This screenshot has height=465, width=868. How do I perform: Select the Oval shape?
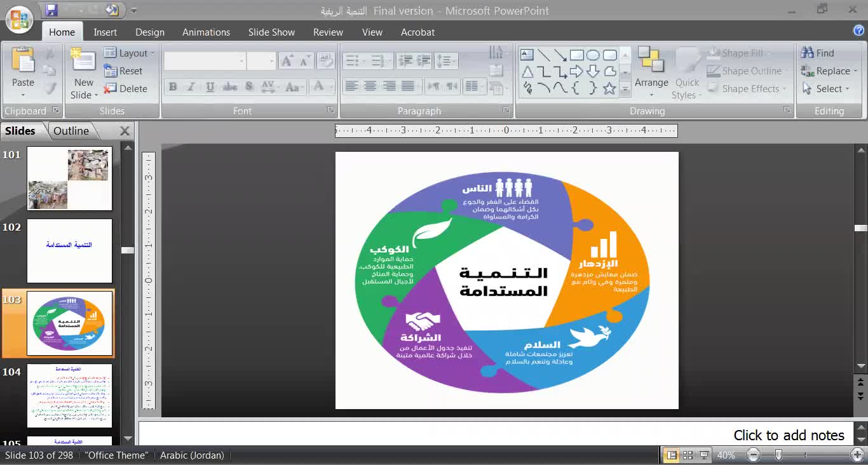pyautogui.click(x=593, y=55)
